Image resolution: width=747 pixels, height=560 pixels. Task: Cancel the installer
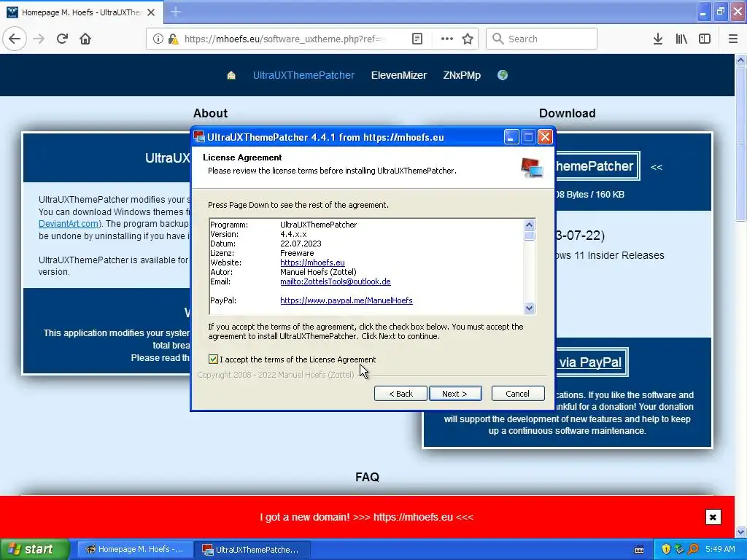click(518, 393)
